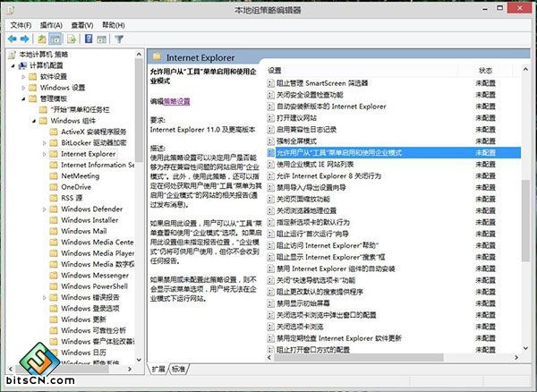Open the 操作(A) menu
Image resolution: width=537 pixels, height=392 pixels.
pyautogui.click(x=51, y=25)
